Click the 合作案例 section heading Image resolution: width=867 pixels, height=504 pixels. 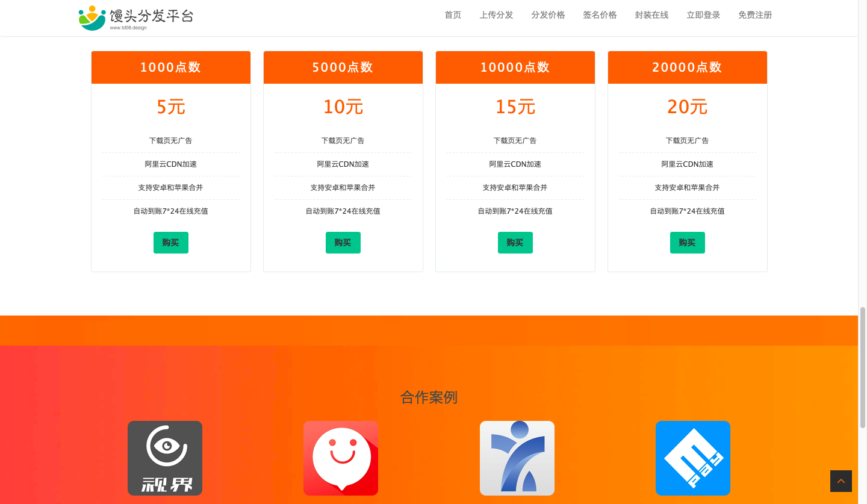(x=429, y=397)
